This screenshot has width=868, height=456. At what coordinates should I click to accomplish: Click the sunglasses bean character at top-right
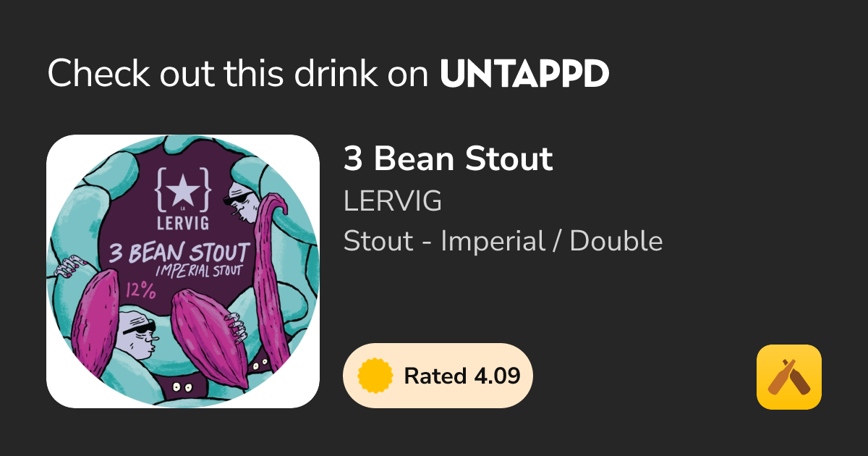click(242, 201)
